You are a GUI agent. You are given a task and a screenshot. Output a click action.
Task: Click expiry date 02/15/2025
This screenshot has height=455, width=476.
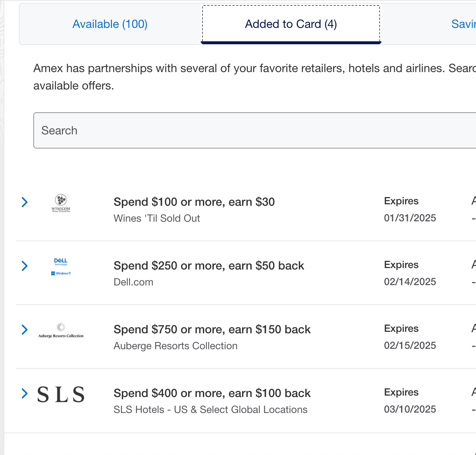(x=410, y=346)
